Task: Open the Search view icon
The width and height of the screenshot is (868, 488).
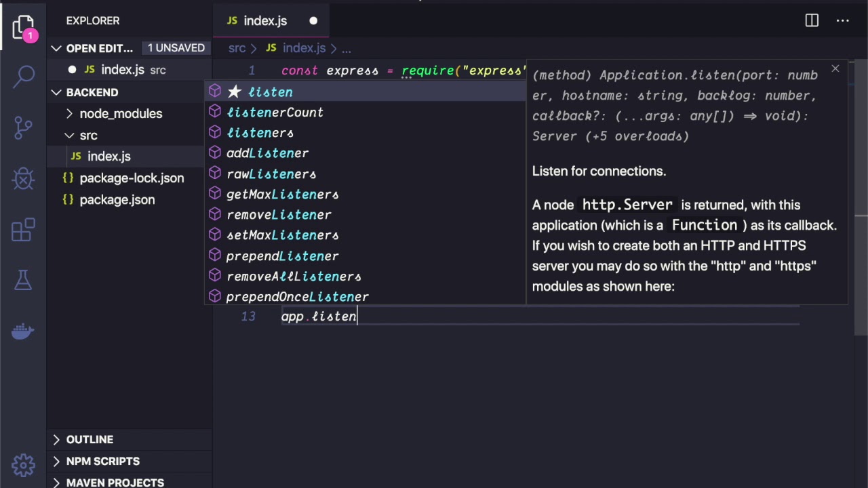Action: coord(24,76)
